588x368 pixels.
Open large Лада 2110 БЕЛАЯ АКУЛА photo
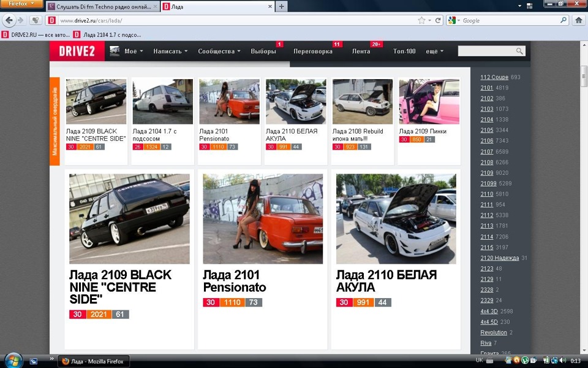[396, 219]
